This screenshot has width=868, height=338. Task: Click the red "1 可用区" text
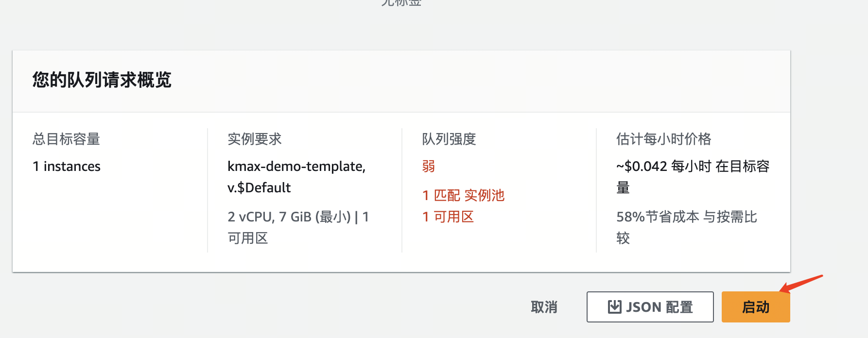[x=448, y=217]
